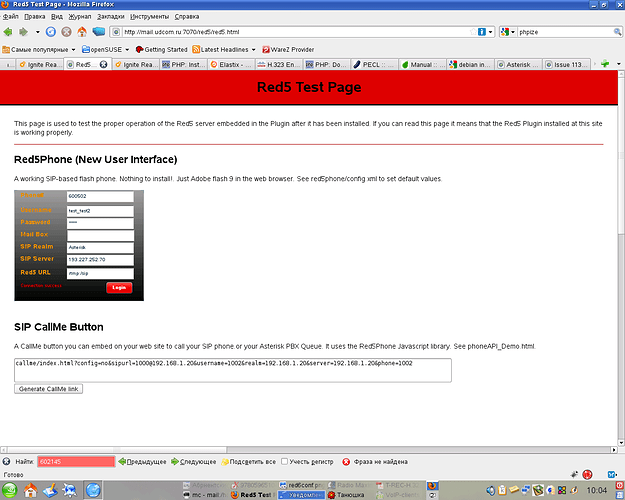625x500 pixels.
Task: Switch to the 'H.323 En...' tab
Action: point(279,65)
